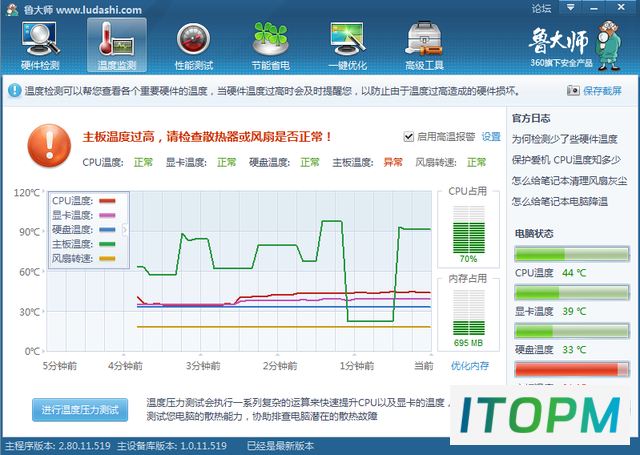The width and height of the screenshot is (640, 455).
Task: Open the 论坛 forum link
Action: click(541, 8)
